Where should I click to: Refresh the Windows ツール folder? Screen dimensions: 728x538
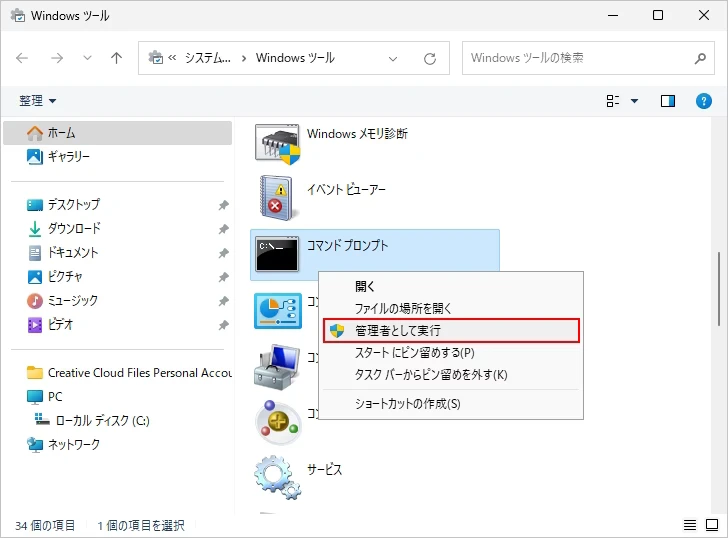pyautogui.click(x=430, y=58)
